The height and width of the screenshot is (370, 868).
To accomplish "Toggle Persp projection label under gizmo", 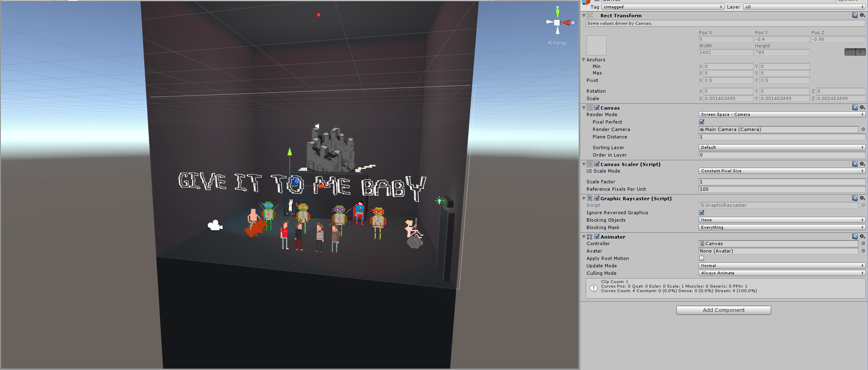I will point(557,43).
